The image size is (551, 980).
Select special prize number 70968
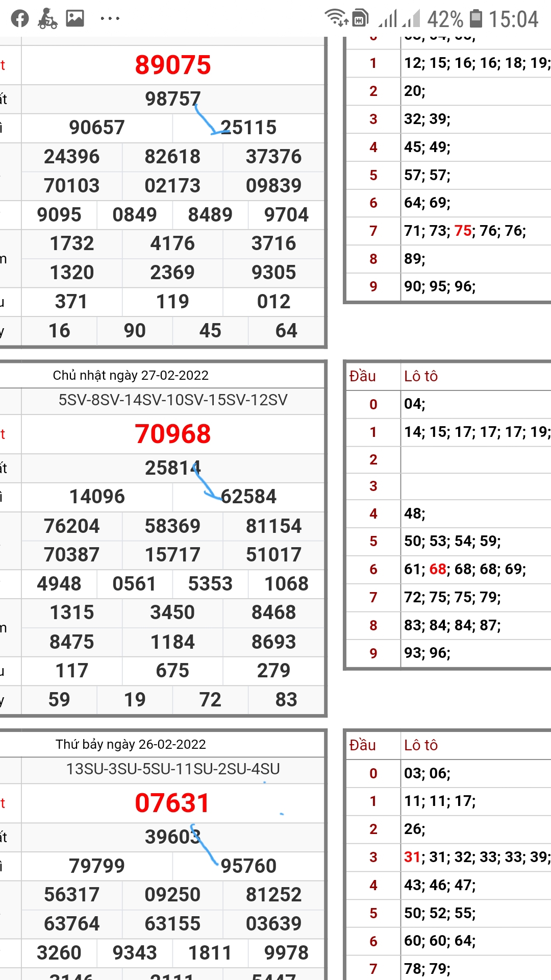(173, 434)
